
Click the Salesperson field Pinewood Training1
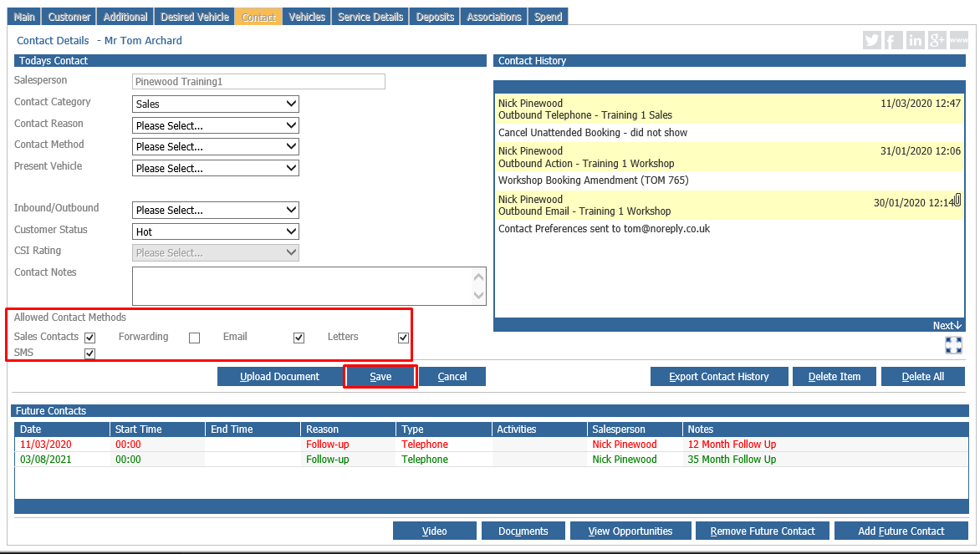pos(258,82)
